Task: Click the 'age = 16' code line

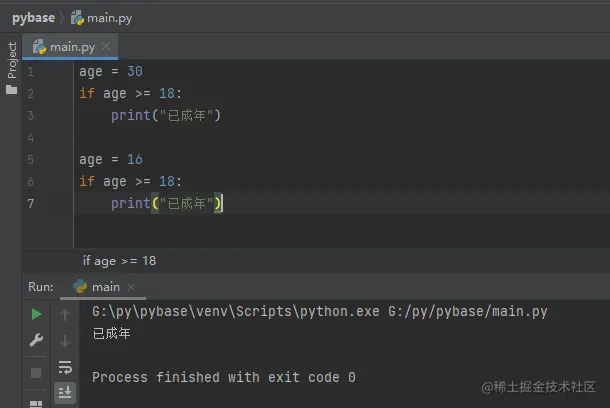Action: point(111,159)
